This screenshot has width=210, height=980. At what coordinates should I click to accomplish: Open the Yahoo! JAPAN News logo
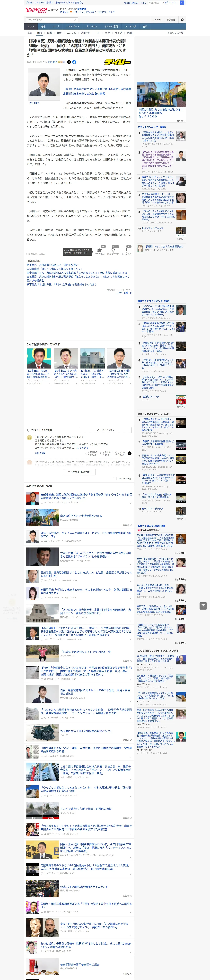[42, 10]
